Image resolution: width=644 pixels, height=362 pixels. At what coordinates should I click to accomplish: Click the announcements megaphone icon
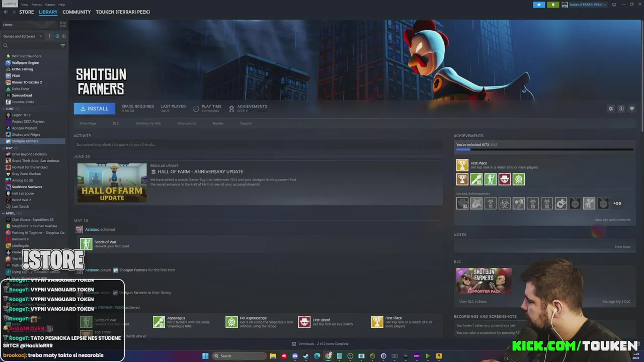coord(539,5)
